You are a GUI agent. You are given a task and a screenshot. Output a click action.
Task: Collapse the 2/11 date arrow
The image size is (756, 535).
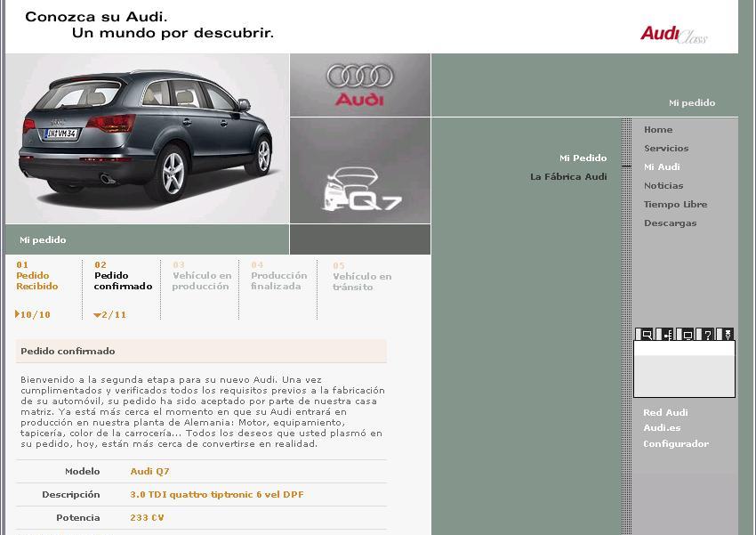pyautogui.click(x=98, y=315)
